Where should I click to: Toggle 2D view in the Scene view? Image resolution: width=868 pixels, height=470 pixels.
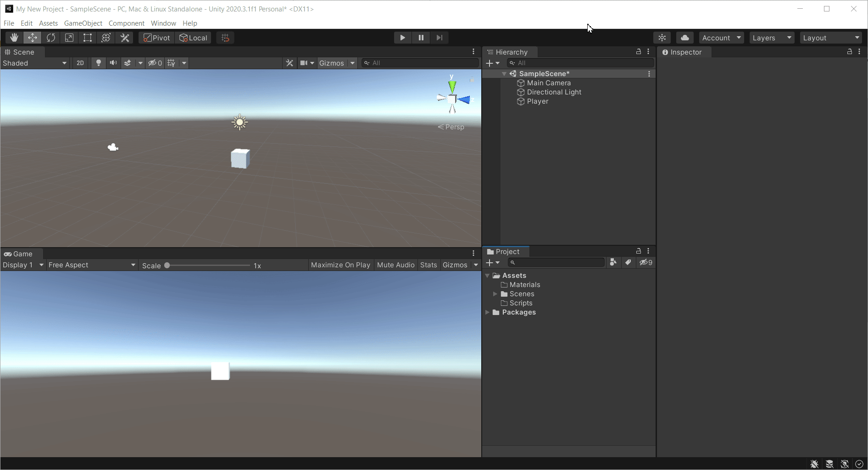click(80, 63)
